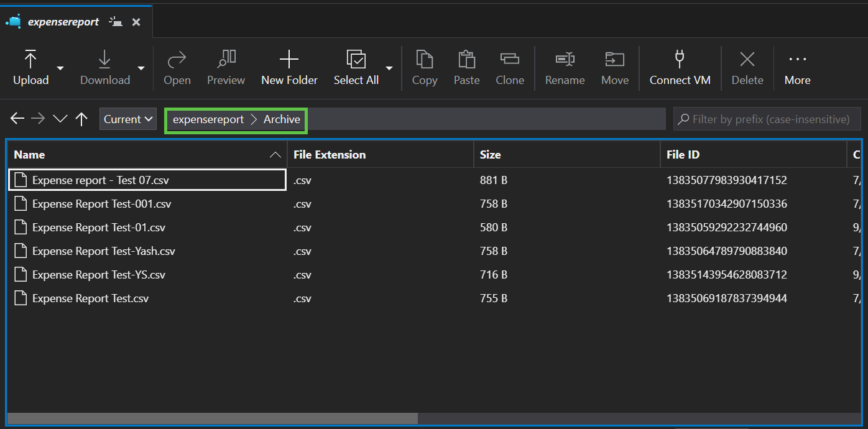
Task: Click the Copy icon
Action: [x=425, y=67]
